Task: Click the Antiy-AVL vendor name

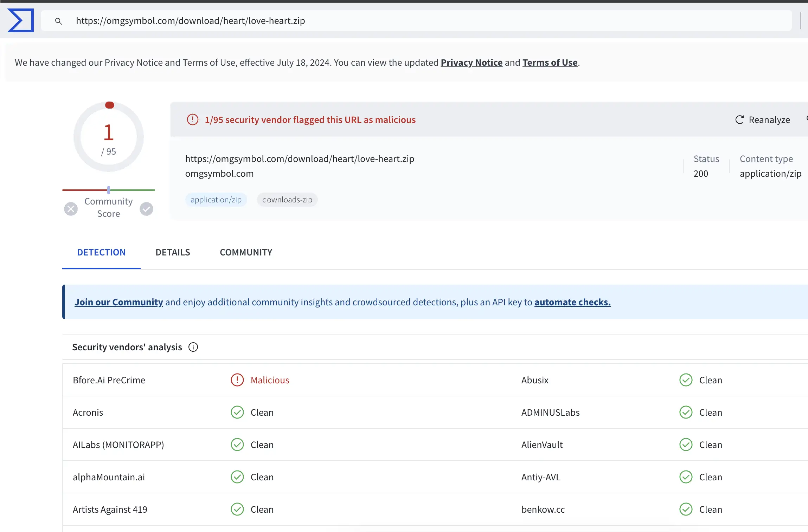Action: (541, 477)
